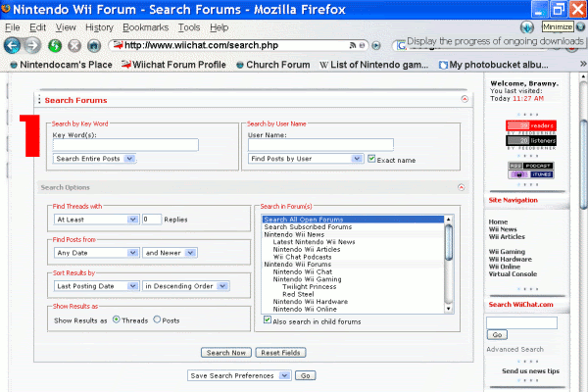Collapse the Search Forums panel arrow icon
The image size is (588, 392).
click(x=465, y=99)
